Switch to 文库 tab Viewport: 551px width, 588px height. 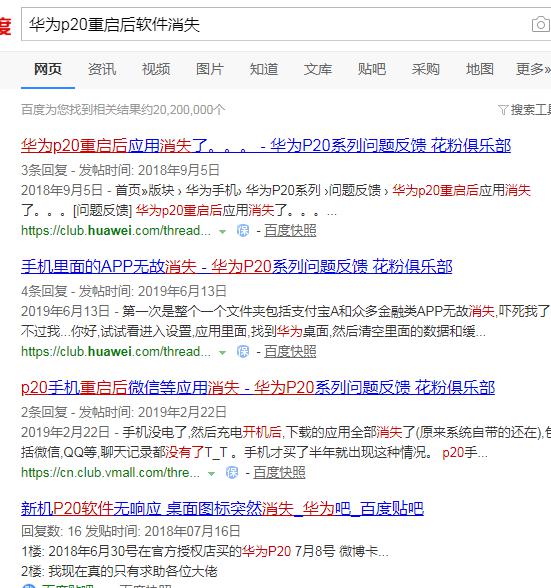pos(318,69)
